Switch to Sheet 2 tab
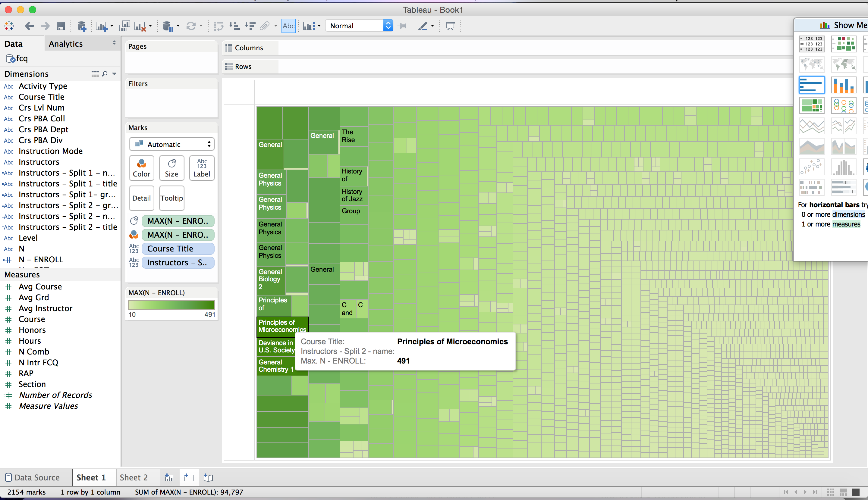Screen dimensions: 868x500 pyautogui.click(x=133, y=477)
